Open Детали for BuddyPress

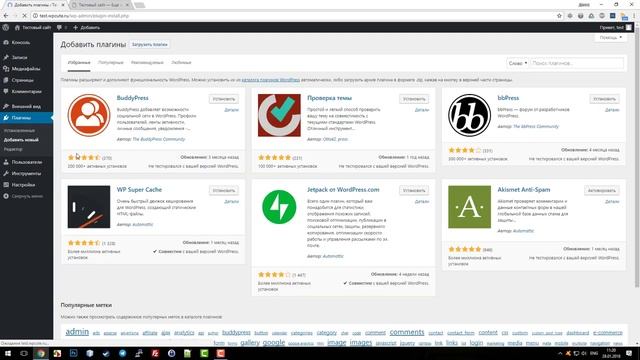coord(231,110)
